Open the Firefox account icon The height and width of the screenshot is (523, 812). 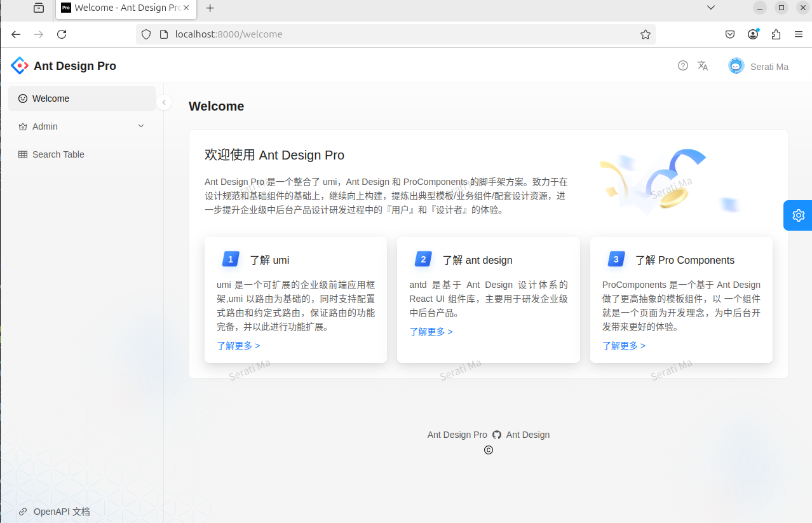pyautogui.click(x=754, y=34)
